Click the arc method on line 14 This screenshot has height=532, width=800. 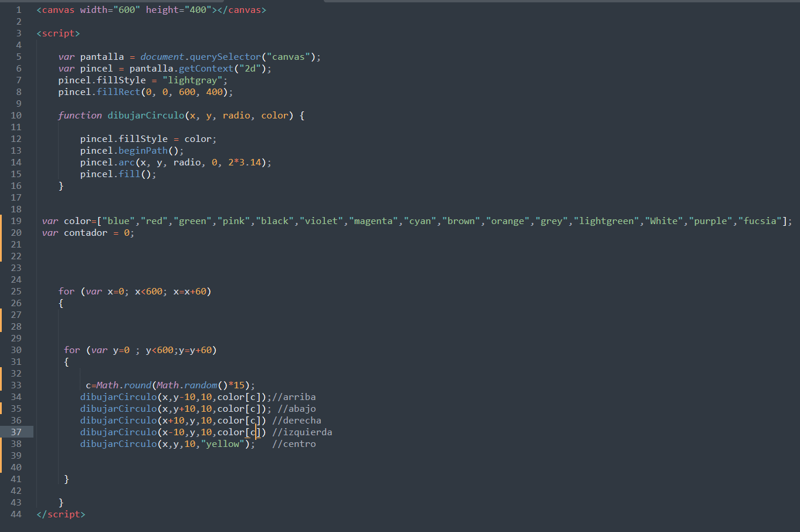pos(127,162)
